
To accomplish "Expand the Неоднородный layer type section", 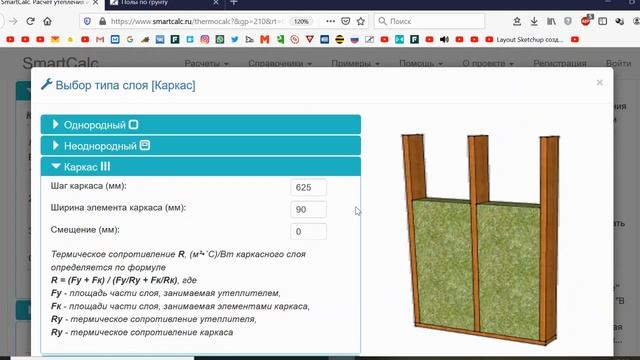I will click(x=201, y=146).
